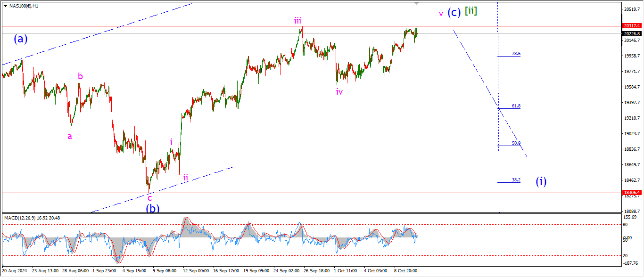Select the blue (b) wave label
The width and height of the screenshot is (644, 277).
(x=152, y=208)
